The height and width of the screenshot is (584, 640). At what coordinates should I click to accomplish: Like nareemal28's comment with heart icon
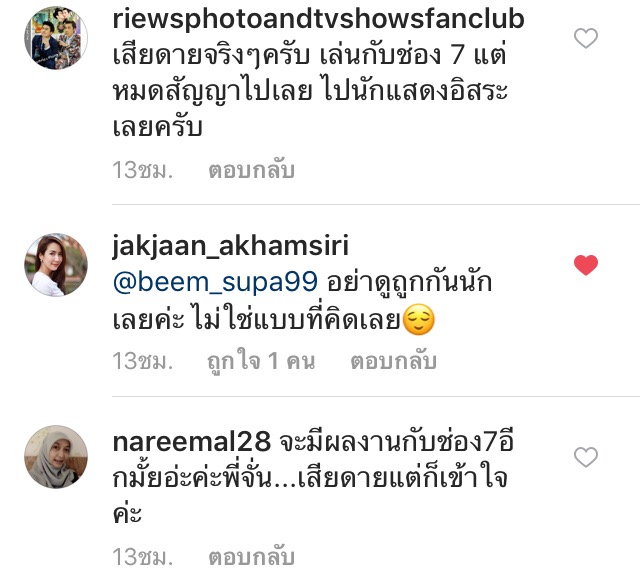(x=586, y=457)
